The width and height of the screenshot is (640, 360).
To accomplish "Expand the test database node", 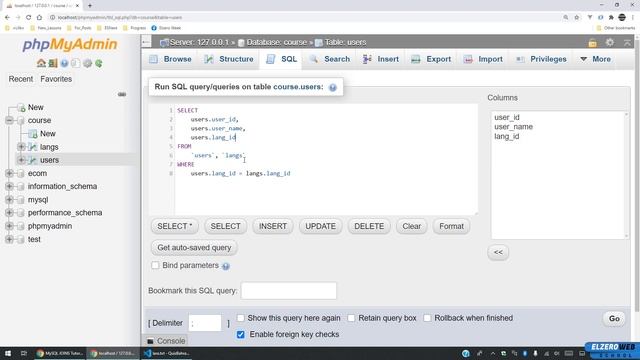I will [9, 239].
